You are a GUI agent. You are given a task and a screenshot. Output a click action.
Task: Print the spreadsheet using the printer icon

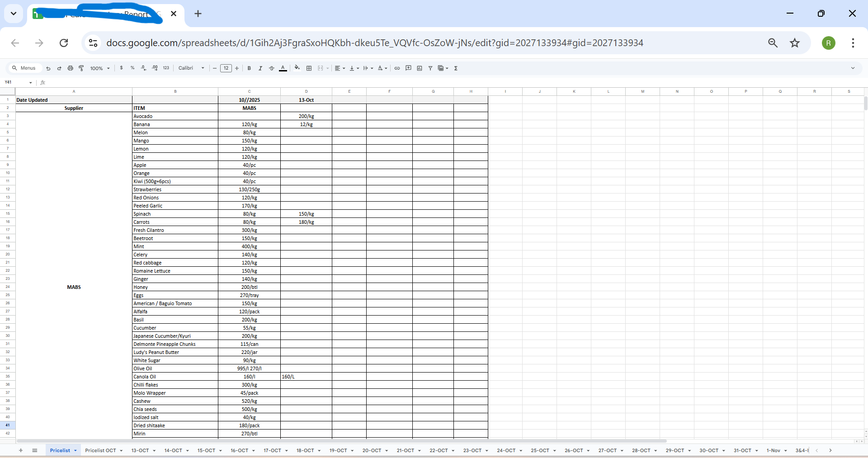pyautogui.click(x=70, y=68)
